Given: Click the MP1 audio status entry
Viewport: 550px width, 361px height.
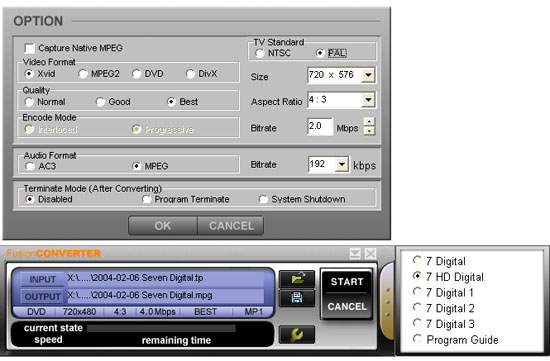Looking at the screenshot, I should pos(253,312).
